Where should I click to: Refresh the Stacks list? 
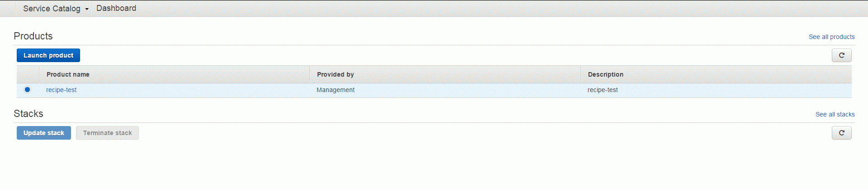point(841,133)
